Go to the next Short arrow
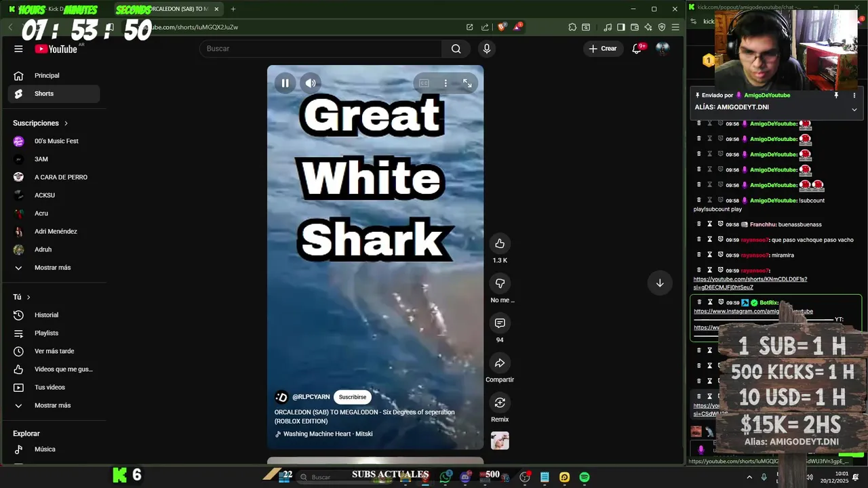This screenshot has height=488, width=868. [660, 283]
